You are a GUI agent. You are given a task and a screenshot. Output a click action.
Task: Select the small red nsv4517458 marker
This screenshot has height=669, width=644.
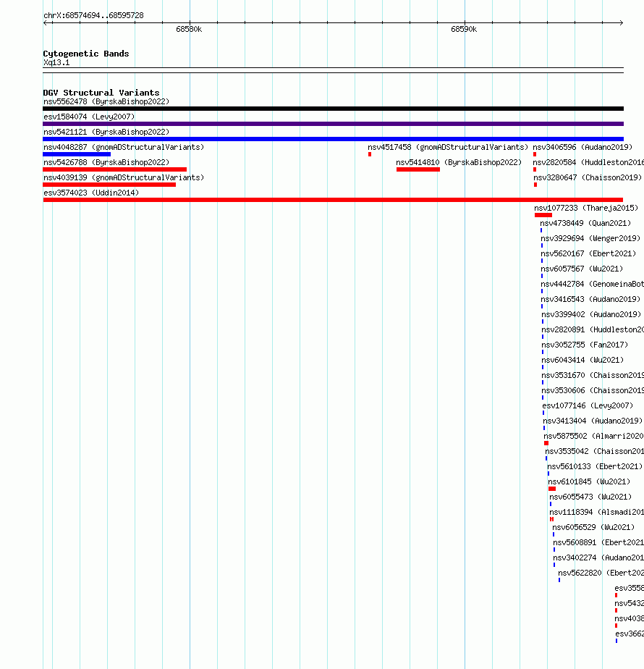pyautogui.click(x=370, y=154)
